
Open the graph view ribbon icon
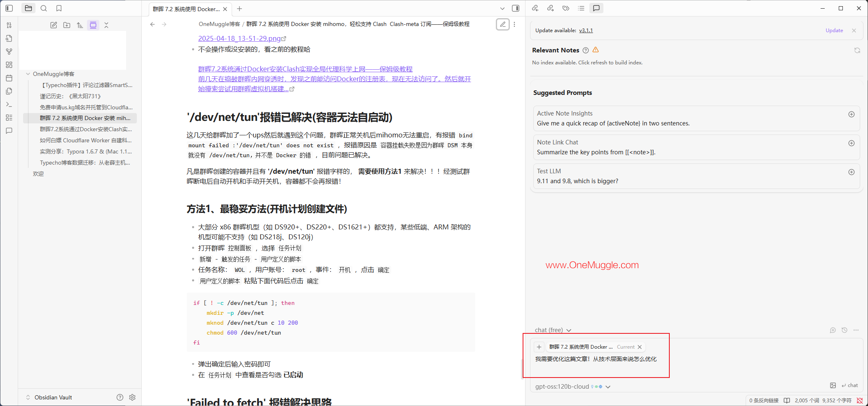9,52
